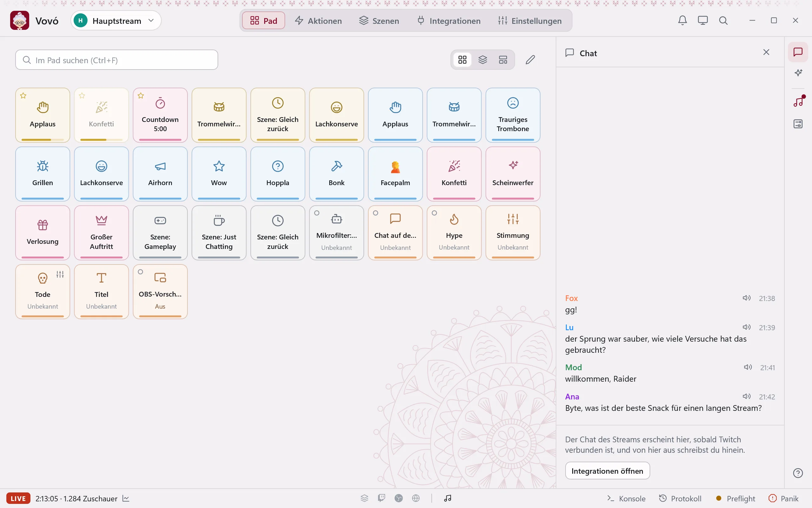This screenshot has width=812, height=508.
Task: Open the help question mark icon
Action: pos(798,473)
